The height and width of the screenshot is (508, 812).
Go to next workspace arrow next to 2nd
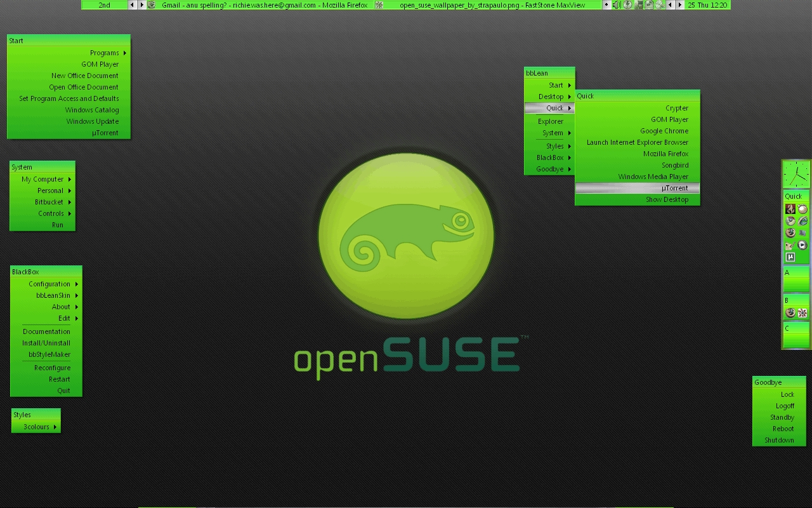click(142, 4)
